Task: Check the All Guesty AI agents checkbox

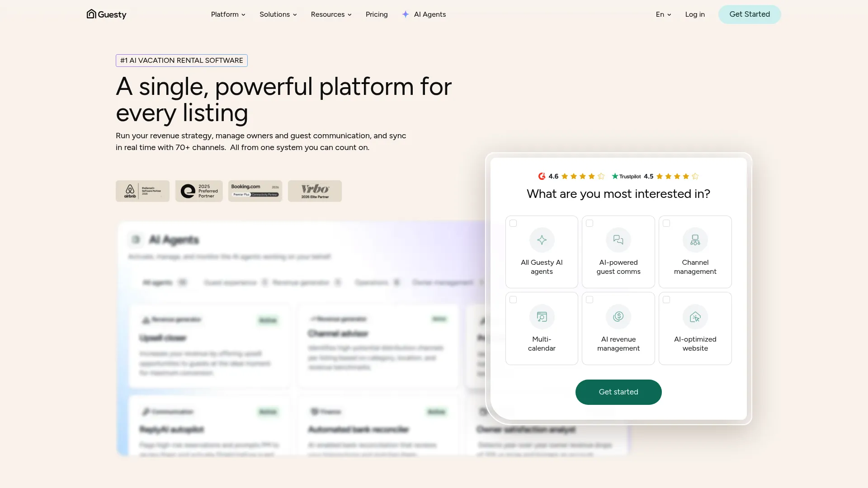Action: pos(513,223)
